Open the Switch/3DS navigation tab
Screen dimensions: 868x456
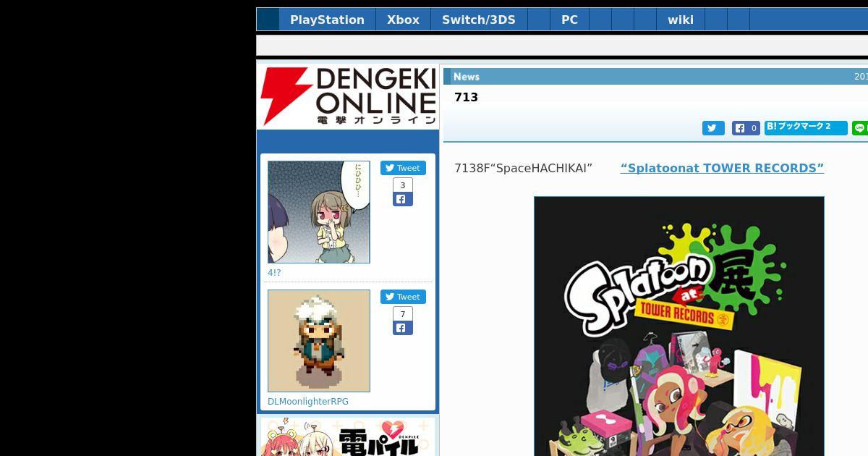479,20
